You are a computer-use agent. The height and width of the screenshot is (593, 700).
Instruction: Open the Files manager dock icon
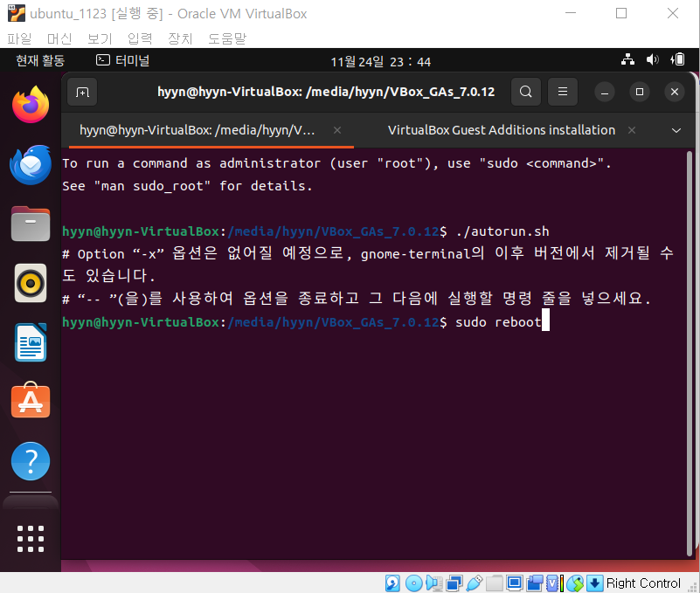[x=31, y=224]
